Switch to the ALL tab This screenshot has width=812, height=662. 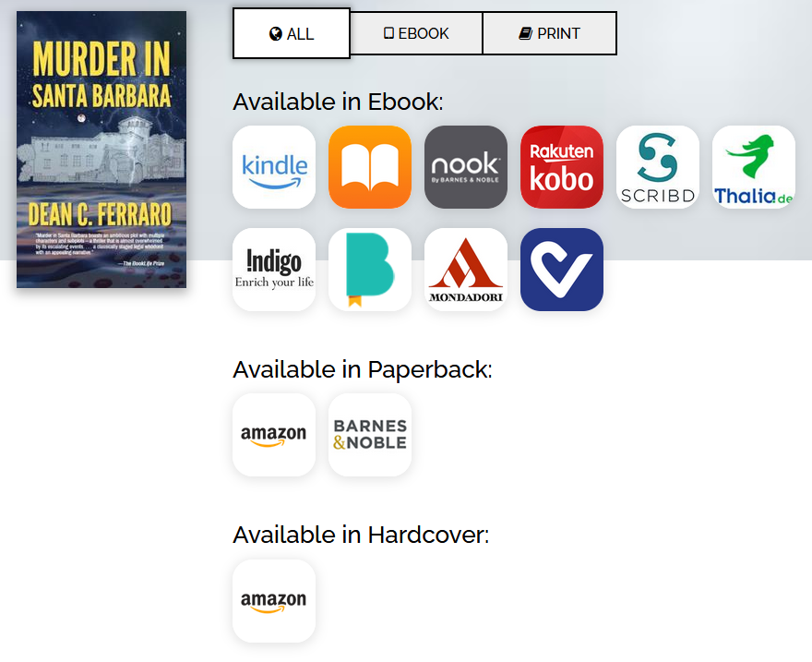[x=292, y=33]
